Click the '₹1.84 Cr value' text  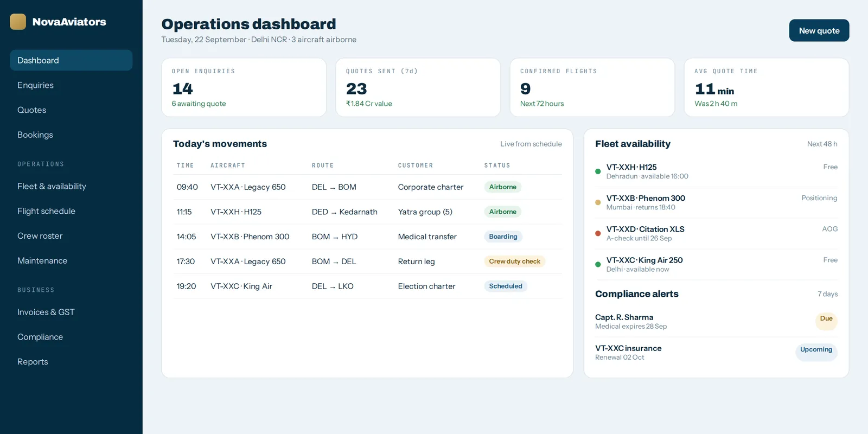(x=369, y=104)
